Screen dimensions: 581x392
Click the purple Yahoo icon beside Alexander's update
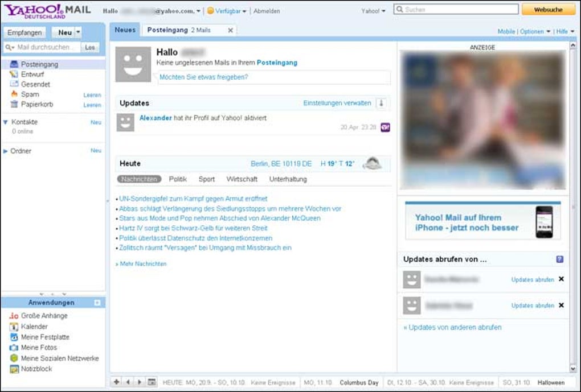pyautogui.click(x=386, y=127)
